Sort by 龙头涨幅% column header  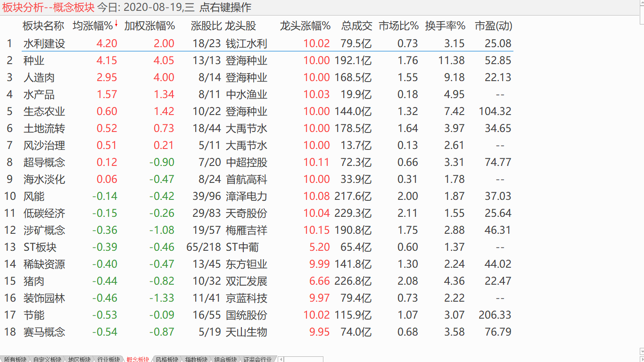(305, 26)
